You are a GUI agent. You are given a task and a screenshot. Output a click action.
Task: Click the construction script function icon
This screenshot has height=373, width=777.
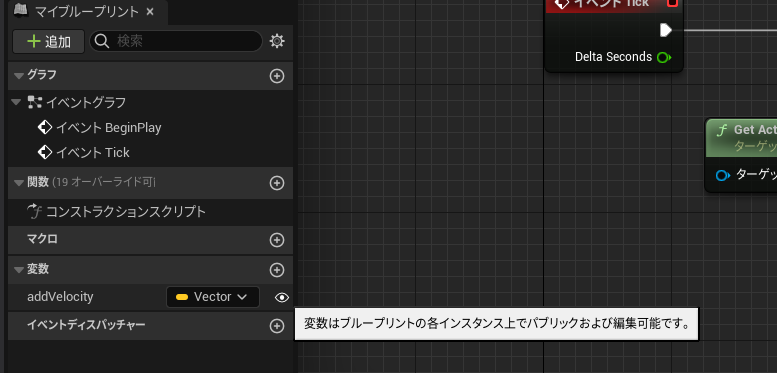[34, 212]
